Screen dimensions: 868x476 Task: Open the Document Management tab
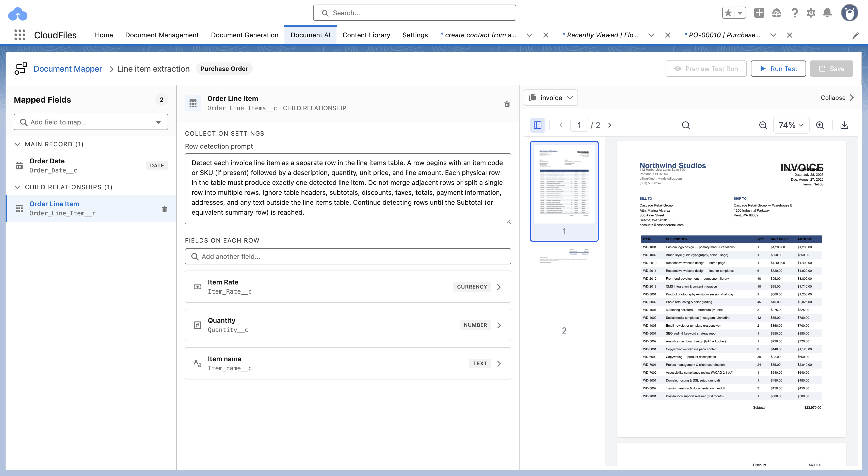pos(162,35)
